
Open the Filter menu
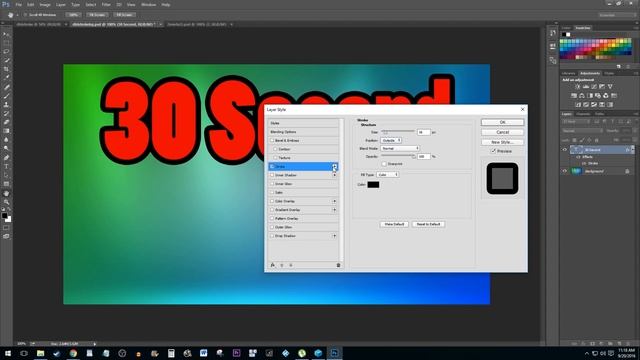point(106,4)
